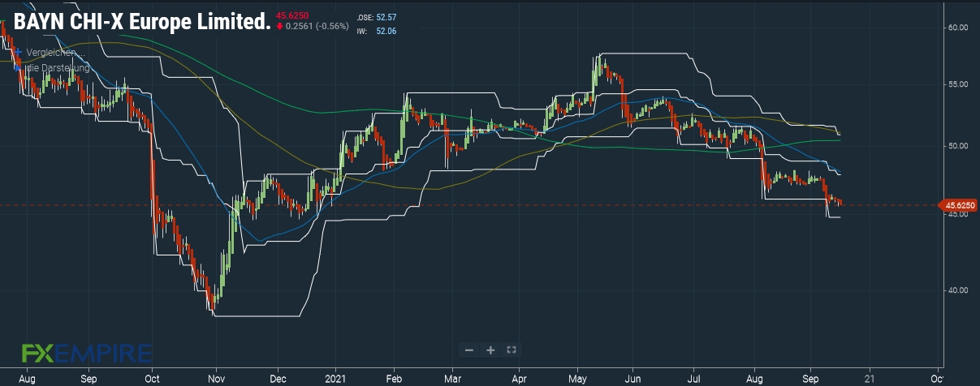Click the 50.00 price axis label
The image size is (980, 386).
958,146
